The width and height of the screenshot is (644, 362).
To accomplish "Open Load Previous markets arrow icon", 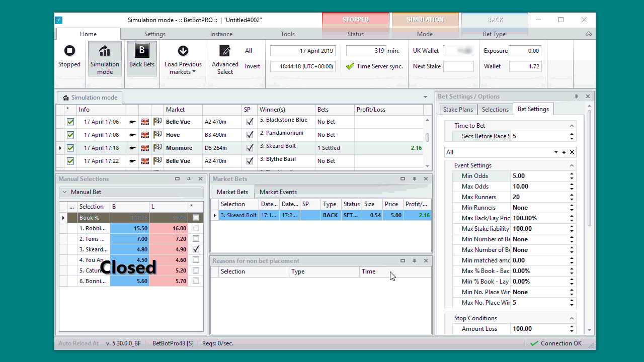I will (x=183, y=51).
